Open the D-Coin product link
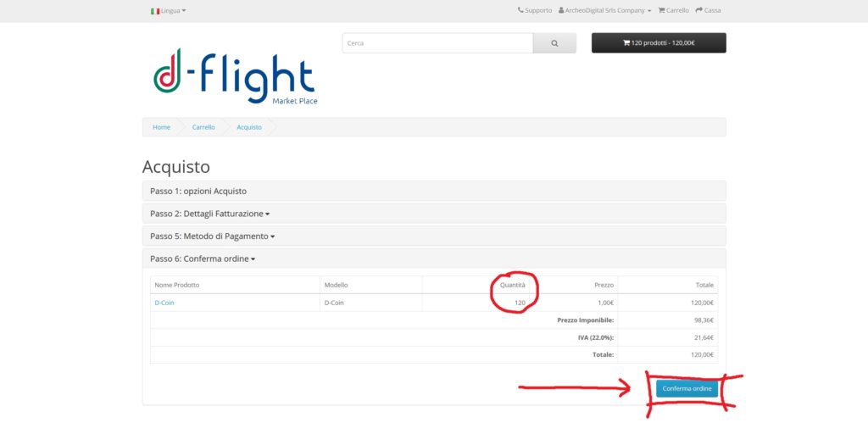This screenshot has width=868, height=445. [x=164, y=303]
